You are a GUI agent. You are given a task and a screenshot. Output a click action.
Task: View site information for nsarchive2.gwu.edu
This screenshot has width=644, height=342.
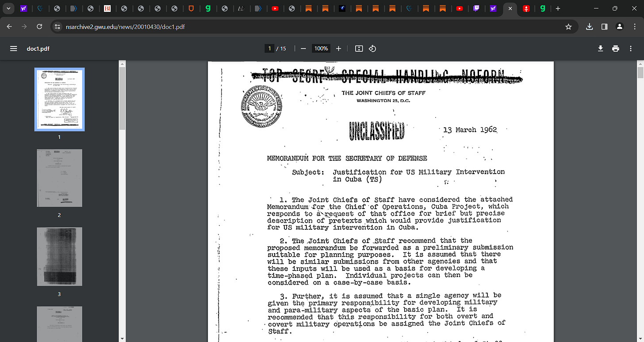click(57, 27)
